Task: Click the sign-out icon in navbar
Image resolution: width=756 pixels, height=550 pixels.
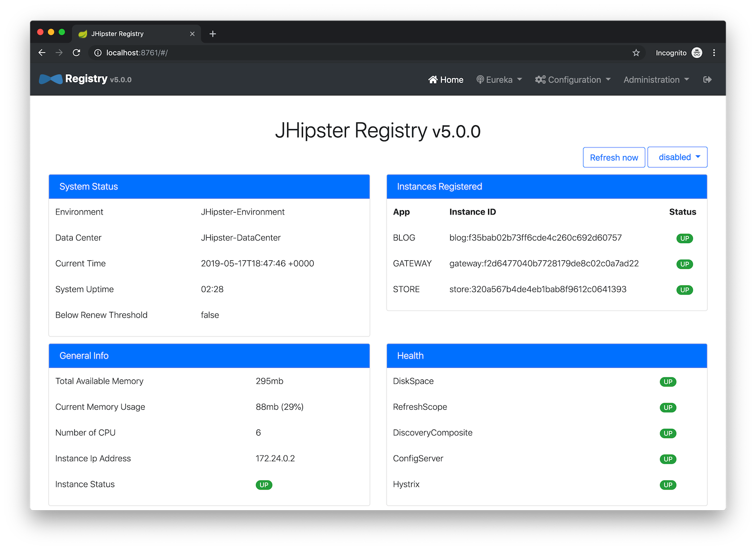Action: (707, 79)
